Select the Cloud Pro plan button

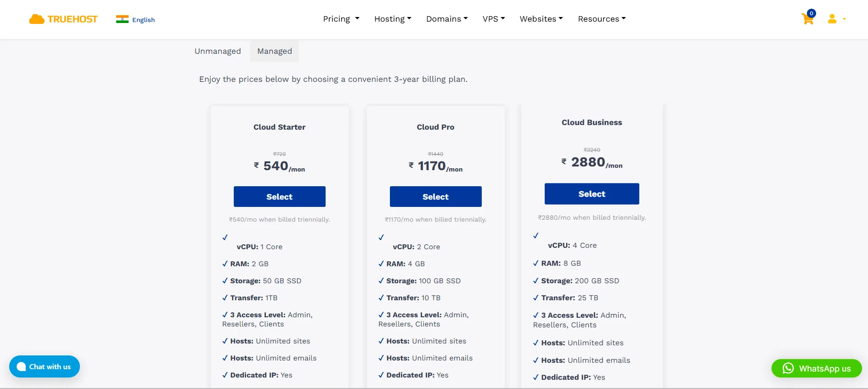(x=436, y=197)
